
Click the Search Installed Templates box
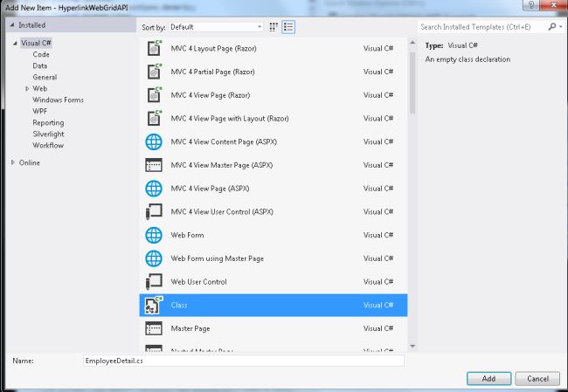[x=483, y=27]
